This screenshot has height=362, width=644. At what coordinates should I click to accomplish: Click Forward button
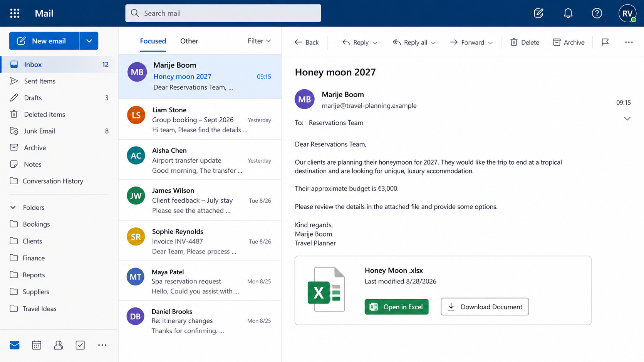[x=467, y=42]
